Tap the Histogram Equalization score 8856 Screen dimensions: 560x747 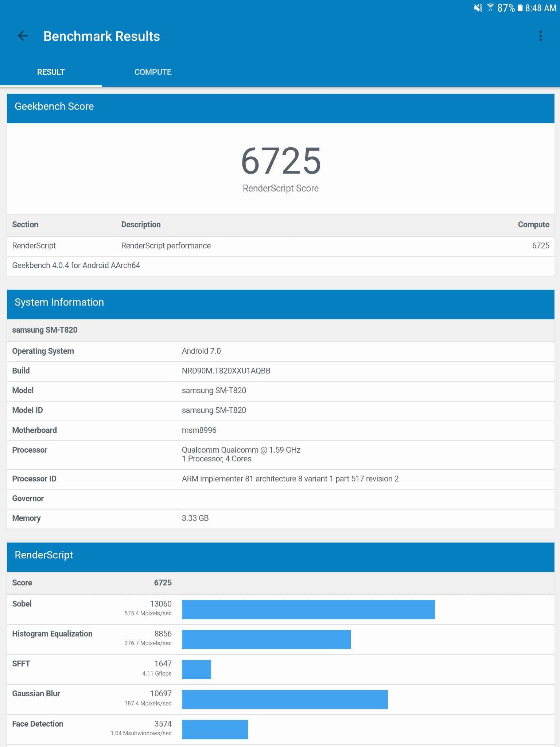(x=163, y=634)
